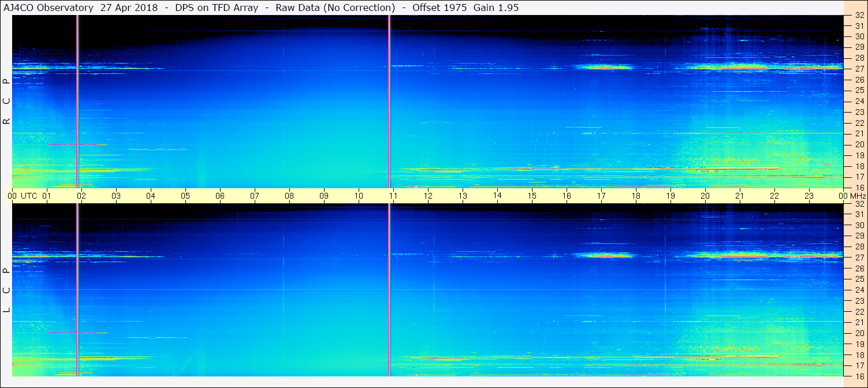Click the 25 MHz label on LCP scale
The image size is (868, 388).
(x=859, y=279)
